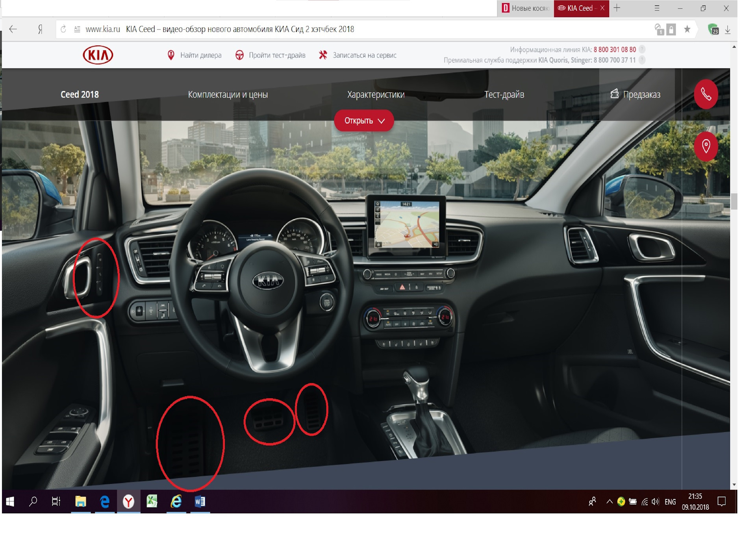View site protection info via the lock icon

point(671,29)
